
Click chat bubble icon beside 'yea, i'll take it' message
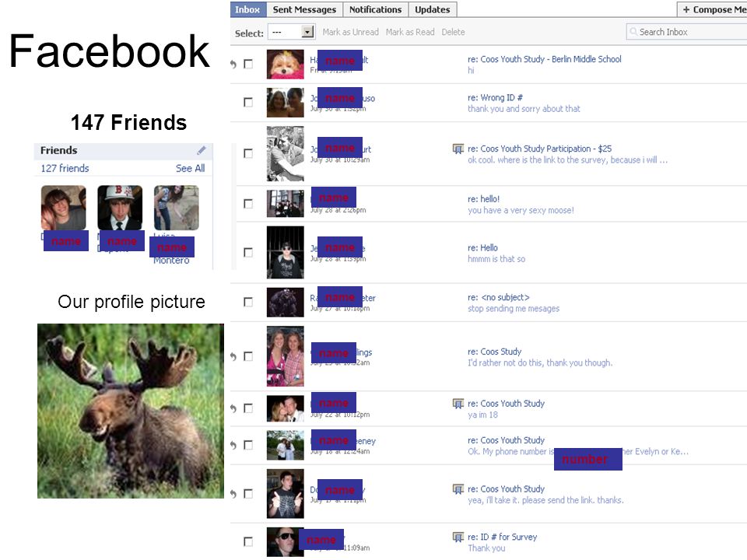(458, 489)
